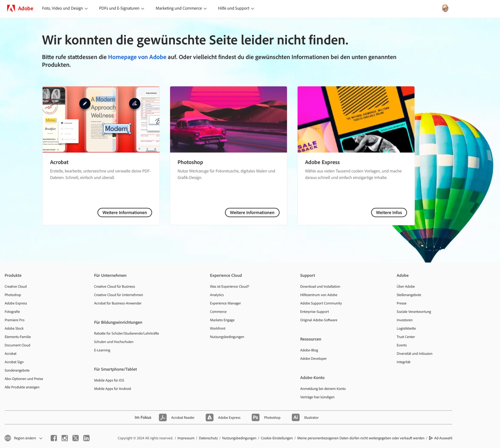This screenshot has width=500, height=448.
Task: Open the user profile avatar
Action: point(445,8)
